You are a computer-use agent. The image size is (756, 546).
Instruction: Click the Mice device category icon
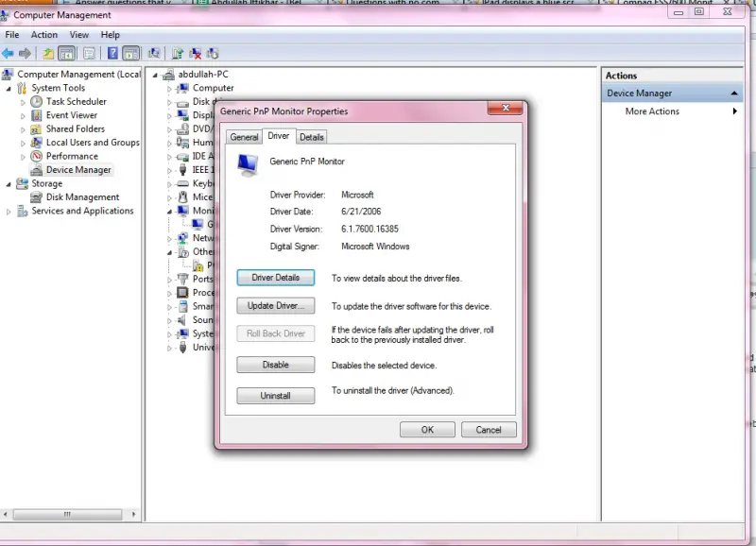click(x=182, y=197)
